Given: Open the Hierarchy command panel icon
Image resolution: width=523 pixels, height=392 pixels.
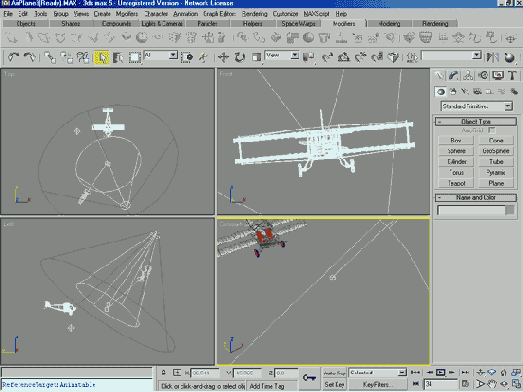Looking at the screenshot, I should click(468, 75).
